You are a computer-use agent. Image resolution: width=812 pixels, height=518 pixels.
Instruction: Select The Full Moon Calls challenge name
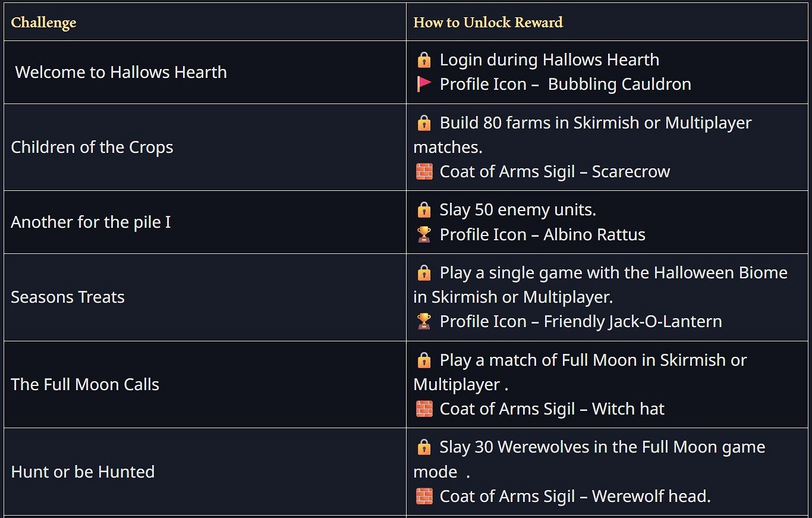[85, 385]
